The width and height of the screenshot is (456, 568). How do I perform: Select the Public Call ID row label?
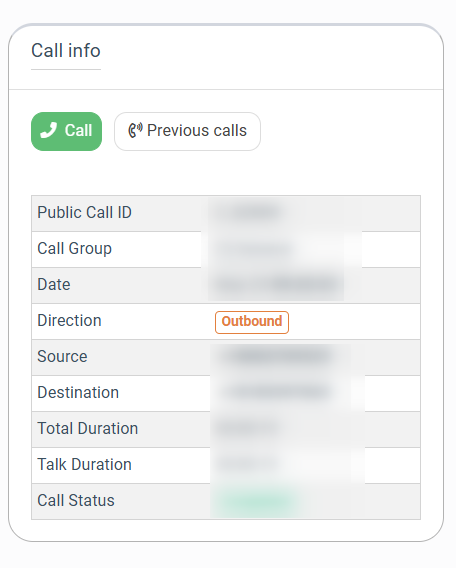click(84, 213)
